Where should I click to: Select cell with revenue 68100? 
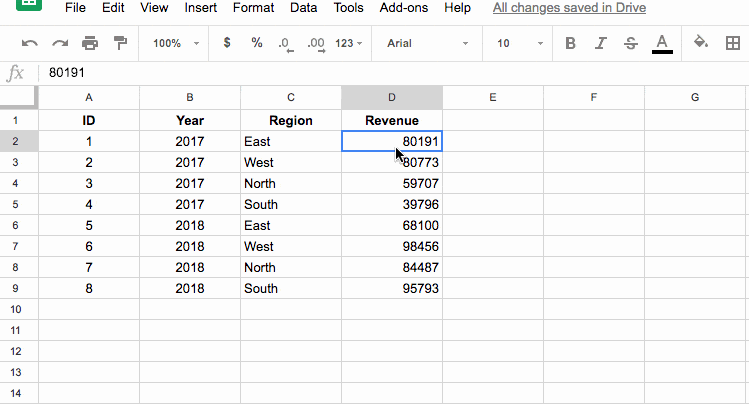(x=392, y=225)
